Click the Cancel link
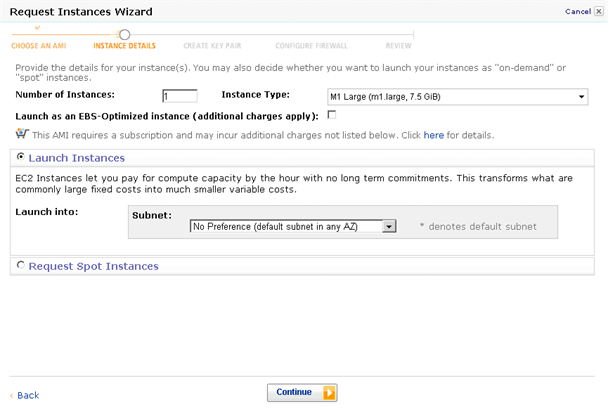 578,12
